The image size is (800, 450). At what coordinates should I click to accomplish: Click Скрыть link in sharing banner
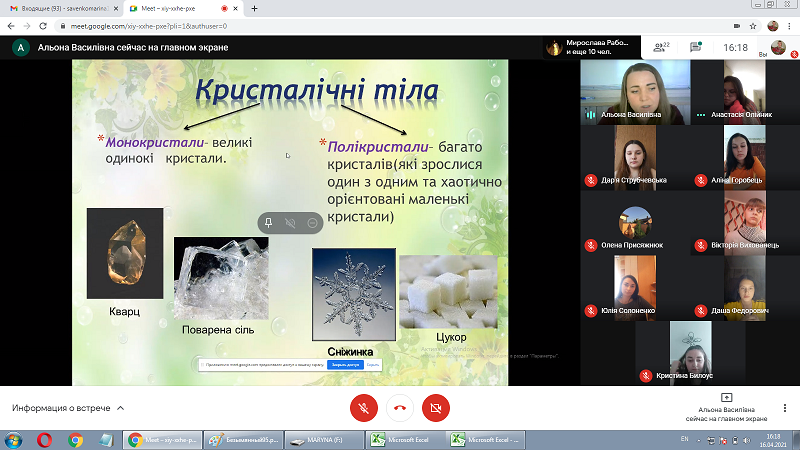click(x=373, y=365)
